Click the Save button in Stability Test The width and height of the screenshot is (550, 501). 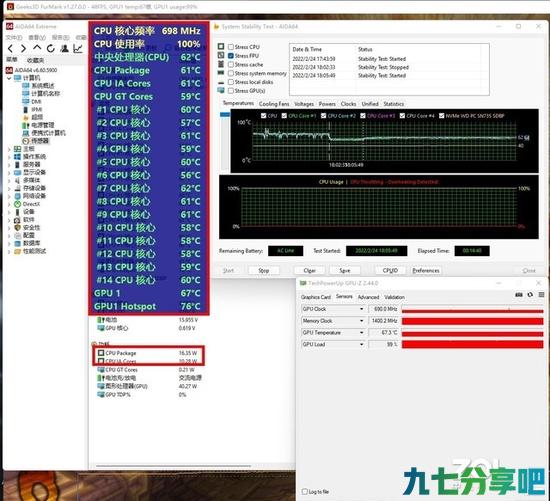[x=345, y=270]
